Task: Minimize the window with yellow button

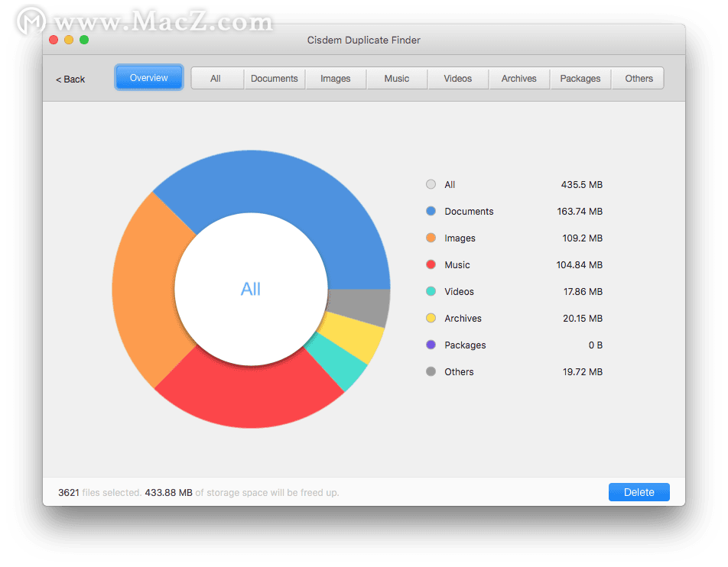Action: pos(69,40)
